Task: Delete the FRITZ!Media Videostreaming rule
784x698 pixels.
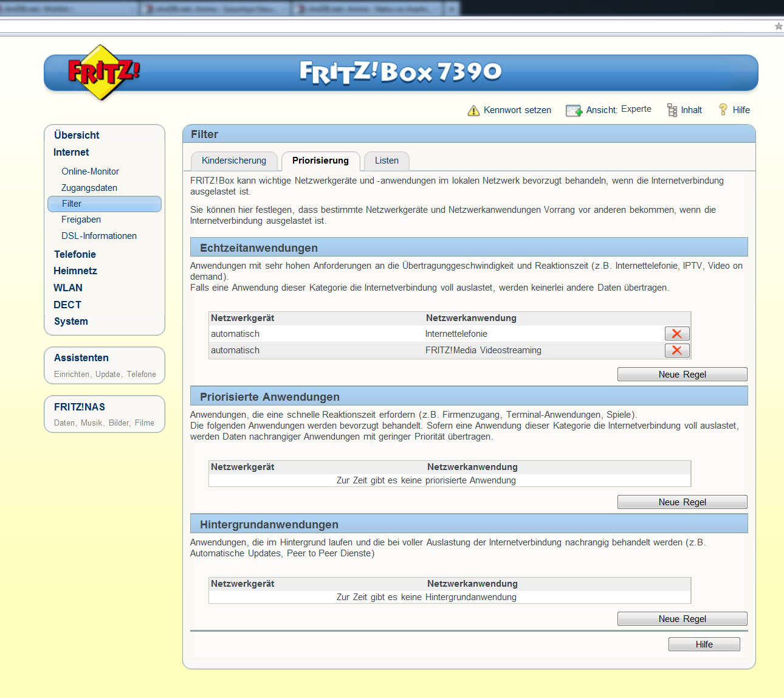Action: tap(677, 350)
